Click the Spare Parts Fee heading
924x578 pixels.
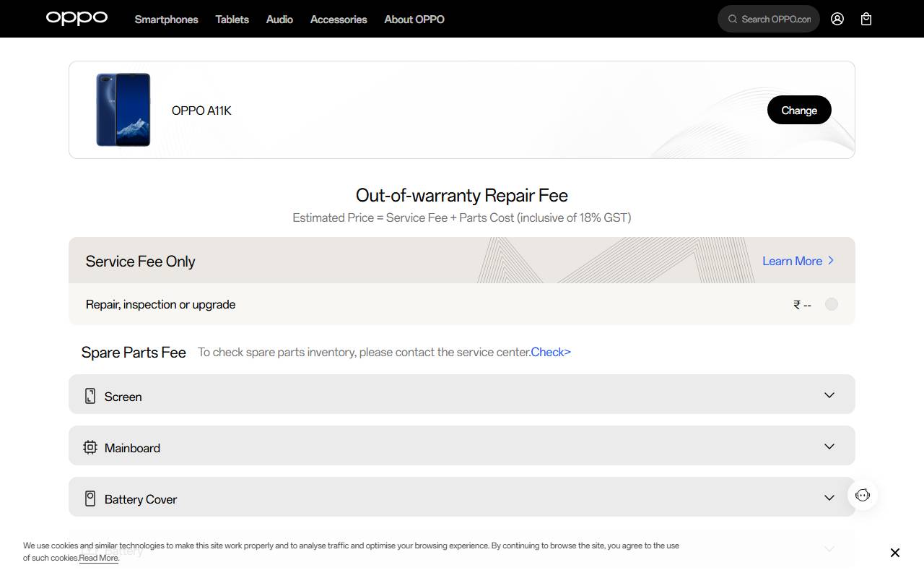[x=134, y=353]
